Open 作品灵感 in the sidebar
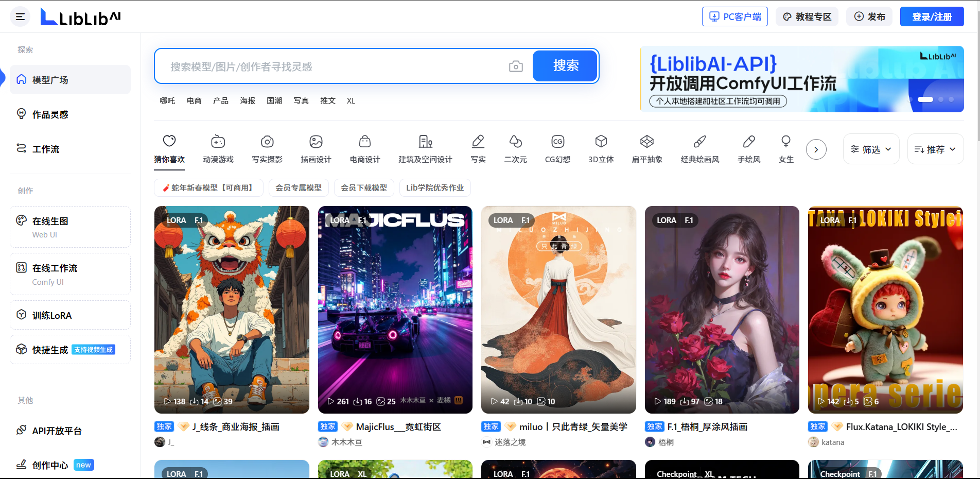980x479 pixels. (50, 114)
